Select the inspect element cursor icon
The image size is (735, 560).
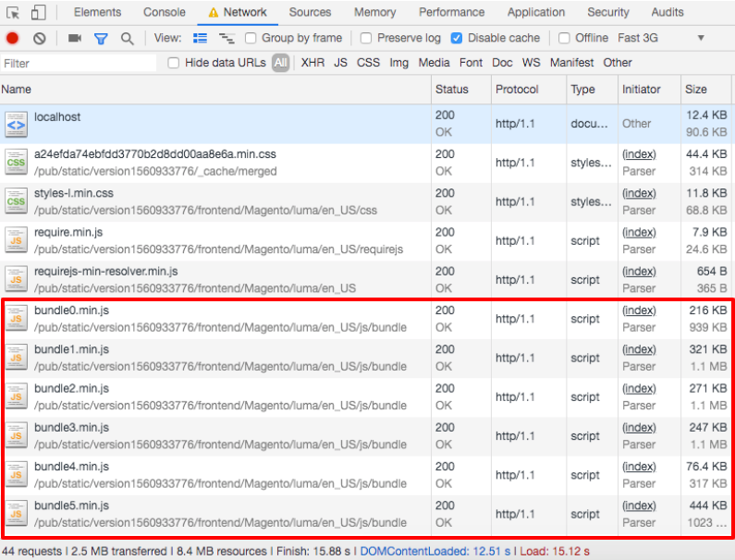[x=13, y=12]
